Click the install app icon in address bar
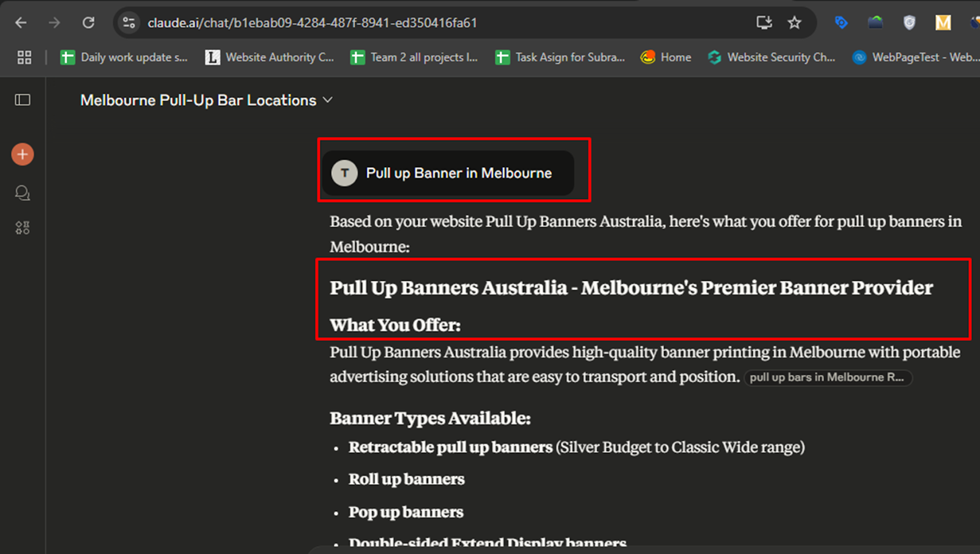This screenshot has height=554, width=980. pos(764,23)
